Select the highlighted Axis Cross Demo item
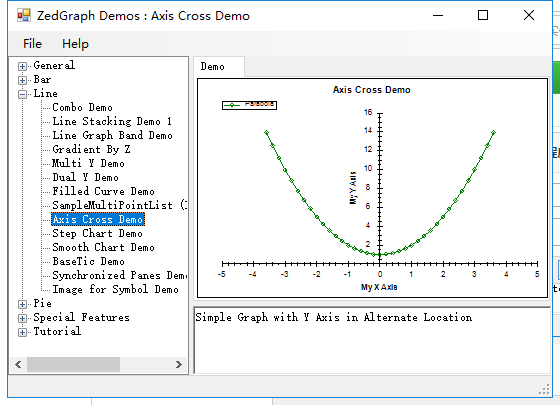This screenshot has height=405, width=560. (x=98, y=219)
